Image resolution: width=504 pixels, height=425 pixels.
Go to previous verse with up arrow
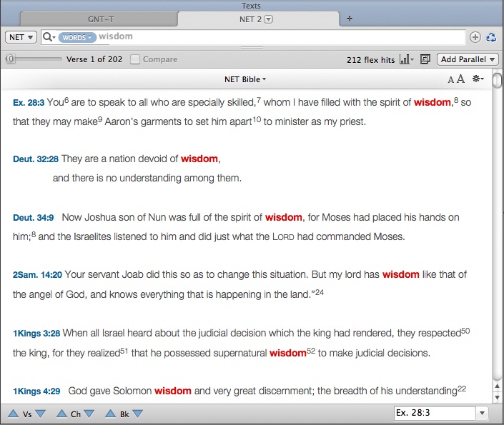(x=13, y=414)
